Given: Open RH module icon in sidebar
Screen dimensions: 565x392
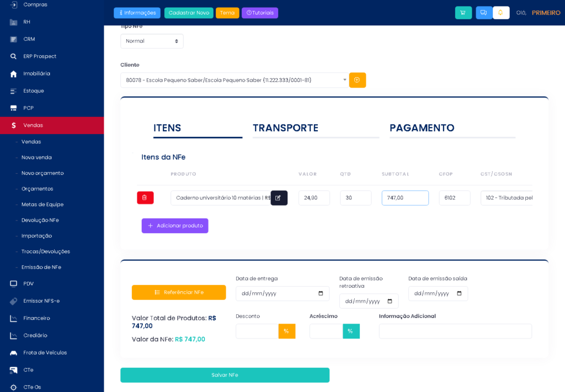Looking at the screenshot, I should [x=13, y=22].
